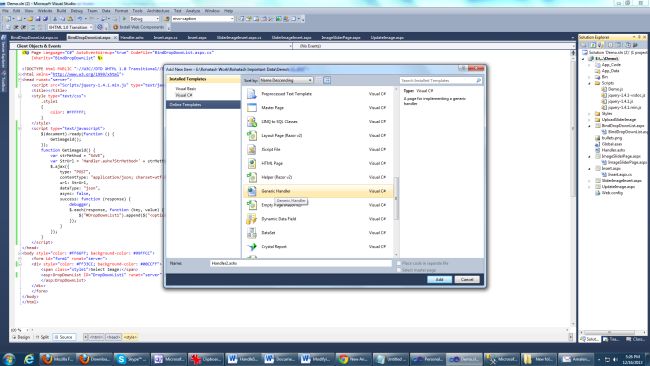Toggle Select master page checkbox
The height and width of the screenshot is (366, 650).
[x=398, y=270]
